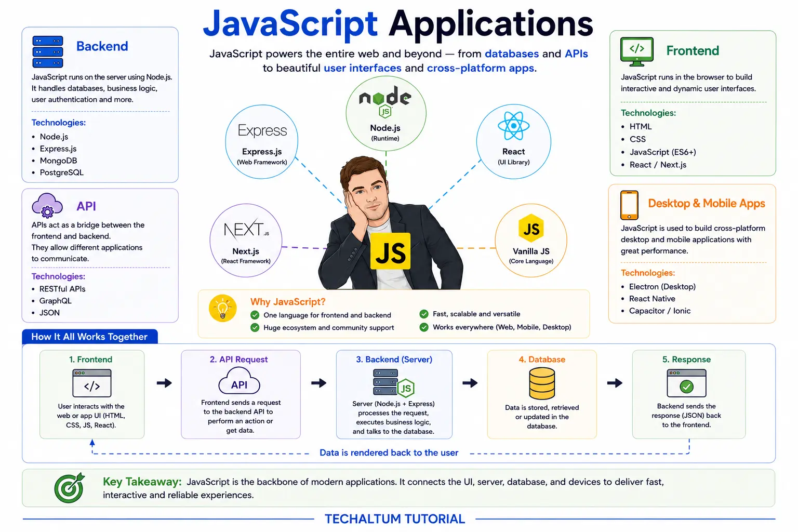
Task: Click the user interfaces link in subtitle
Action: click(x=362, y=68)
